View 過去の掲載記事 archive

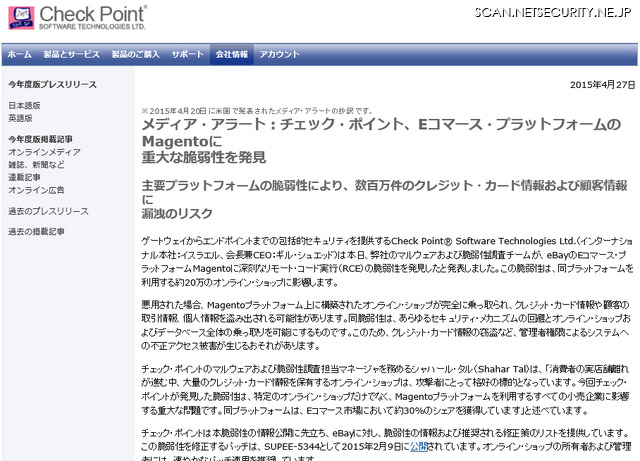(36, 232)
